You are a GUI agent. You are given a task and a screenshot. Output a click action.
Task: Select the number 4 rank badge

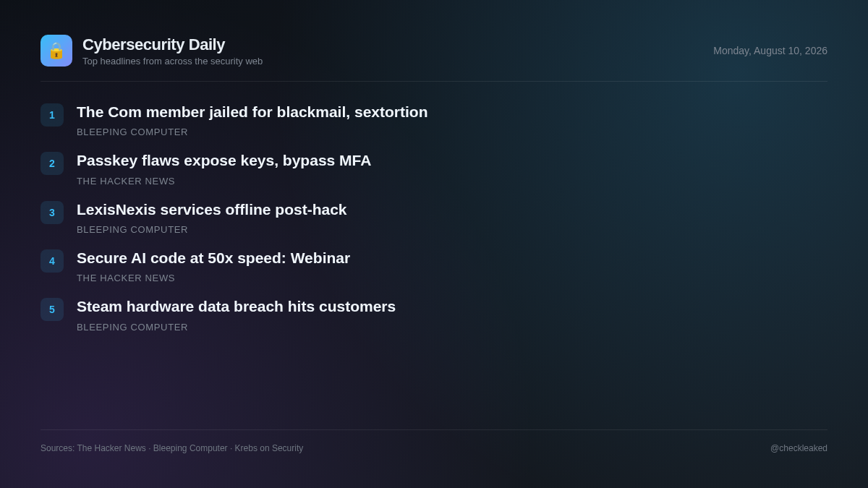(x=52, y=261)
